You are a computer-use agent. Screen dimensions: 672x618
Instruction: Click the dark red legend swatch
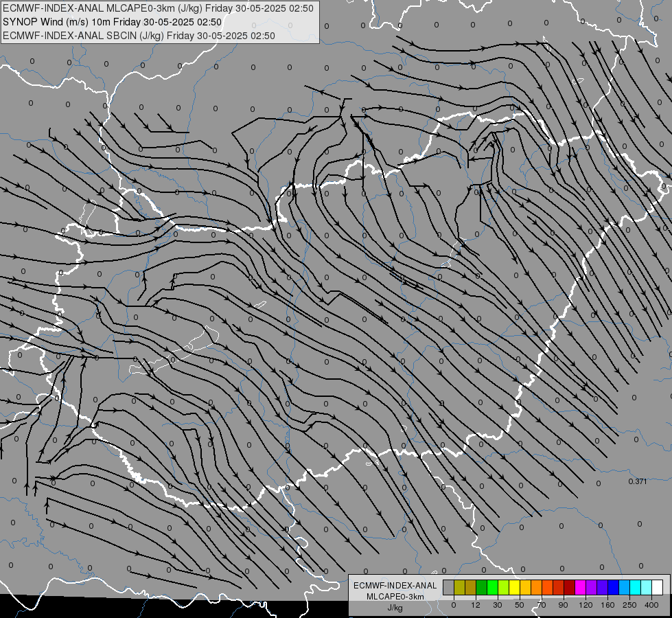click(x=569, y=587)
